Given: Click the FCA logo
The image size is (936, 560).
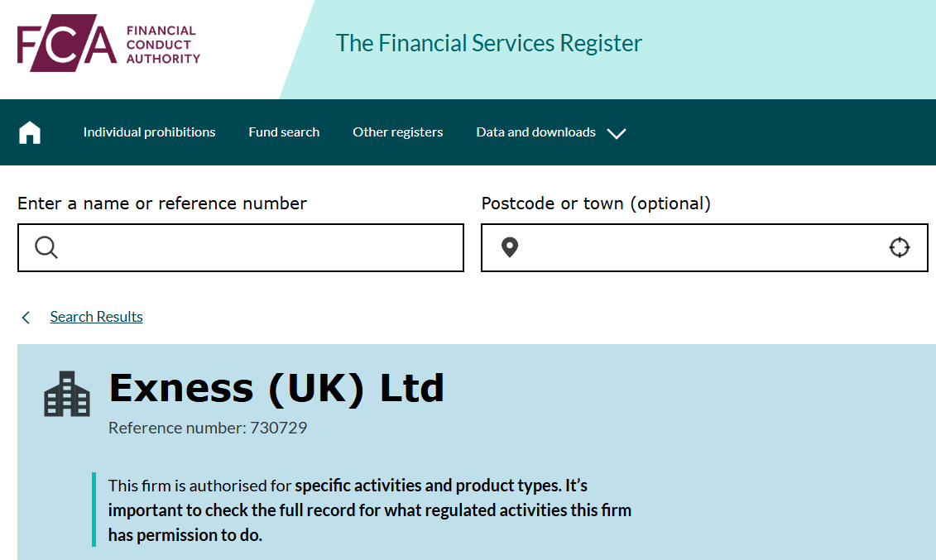Looking at the screenshot, I should pyautogui.click(x=108, y=45).
